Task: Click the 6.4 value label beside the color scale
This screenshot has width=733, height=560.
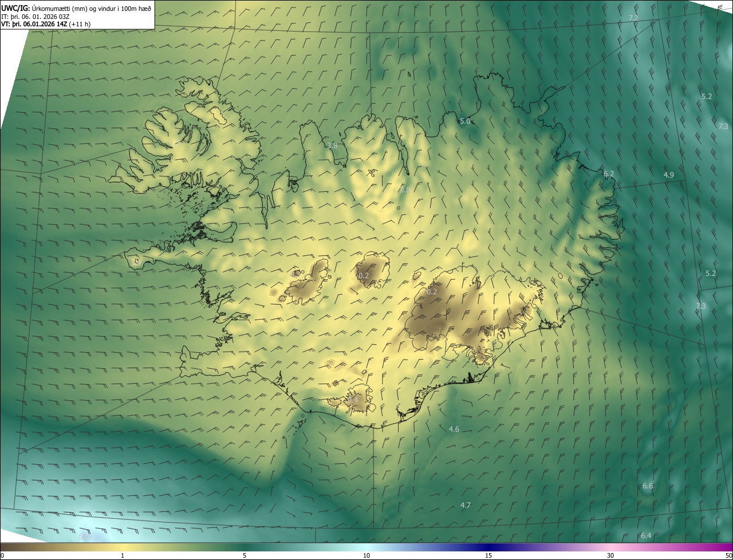Action: (646, 536)
